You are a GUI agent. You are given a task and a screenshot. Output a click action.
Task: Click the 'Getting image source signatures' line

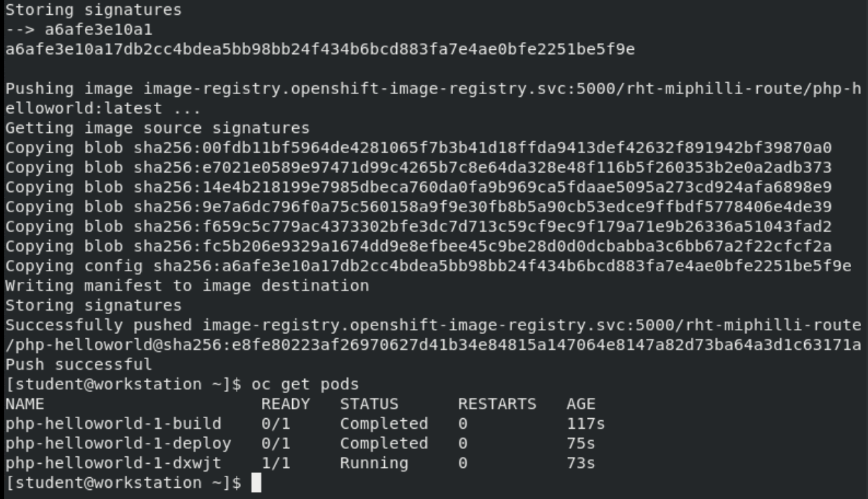pos(157,129)
